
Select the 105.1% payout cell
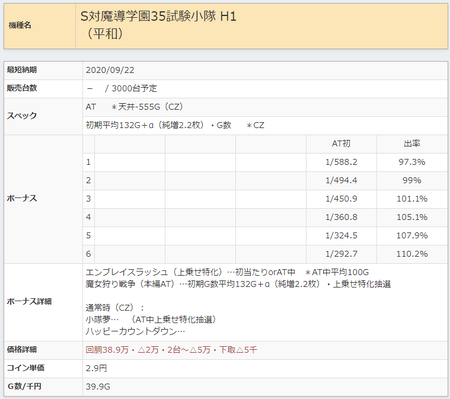click(x=412, y=217)
